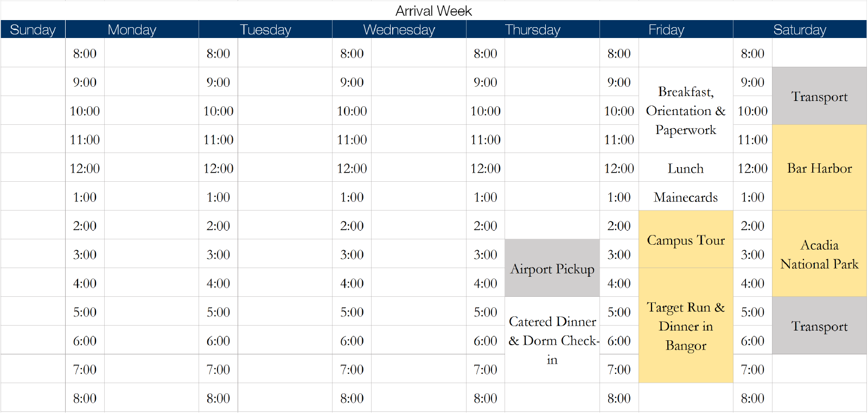
Task: Select the Monday column header
Action: 132,30
